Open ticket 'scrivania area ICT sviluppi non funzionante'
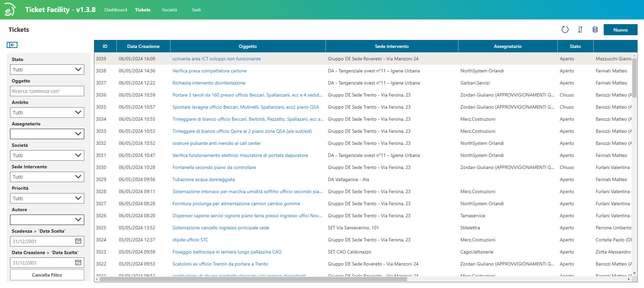This screenshot has width=644, height=288. [216, 59]
